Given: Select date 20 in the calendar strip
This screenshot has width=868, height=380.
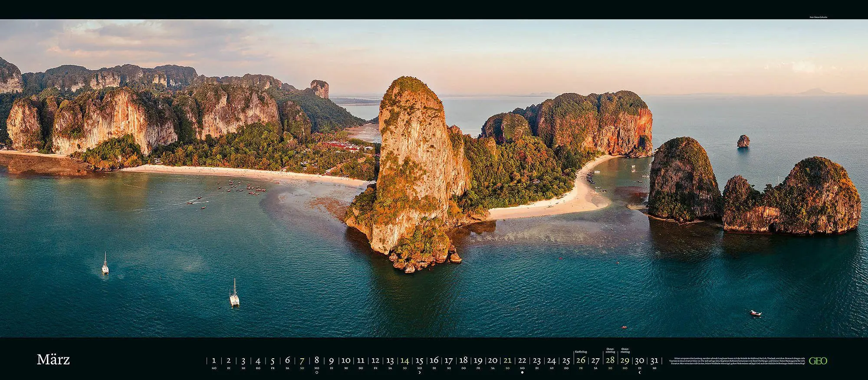Looking at the screenshot, I should 493,360.
